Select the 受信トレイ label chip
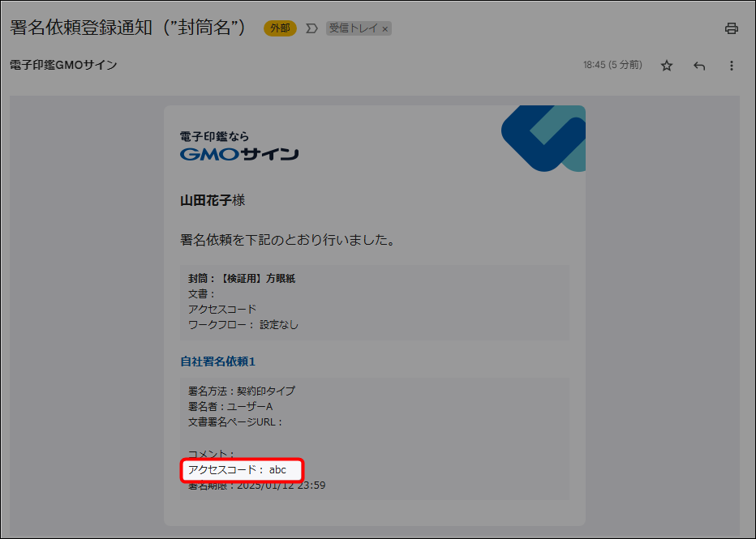This screenshot has height=539, width=756. coord(353,28)
